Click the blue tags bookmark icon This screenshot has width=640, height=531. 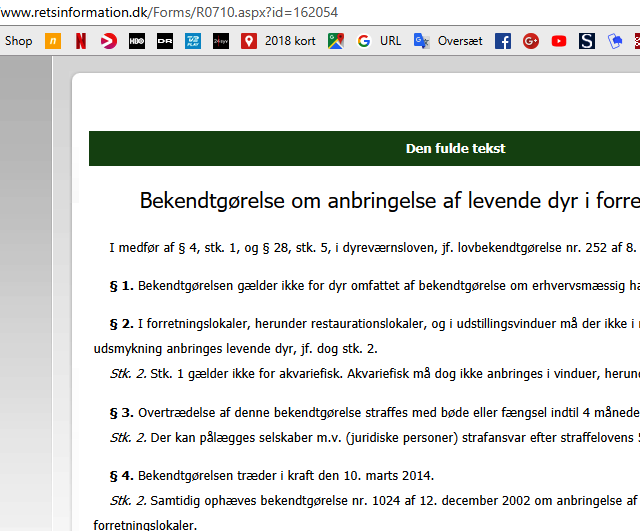click(615, 41)
